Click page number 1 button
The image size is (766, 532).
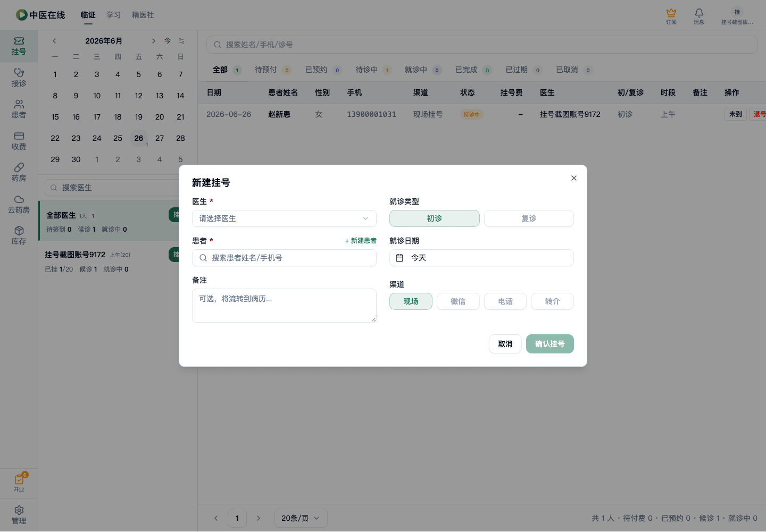[x=237, y=518]
